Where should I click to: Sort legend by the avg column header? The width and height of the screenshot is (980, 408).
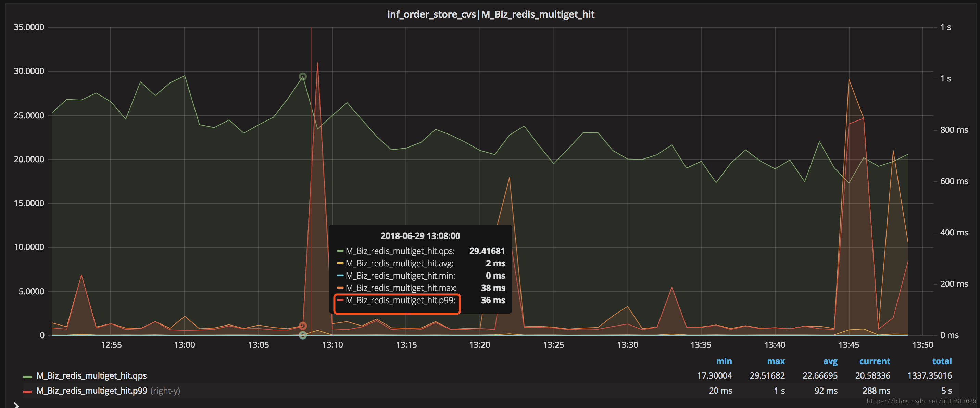[830, 361]
